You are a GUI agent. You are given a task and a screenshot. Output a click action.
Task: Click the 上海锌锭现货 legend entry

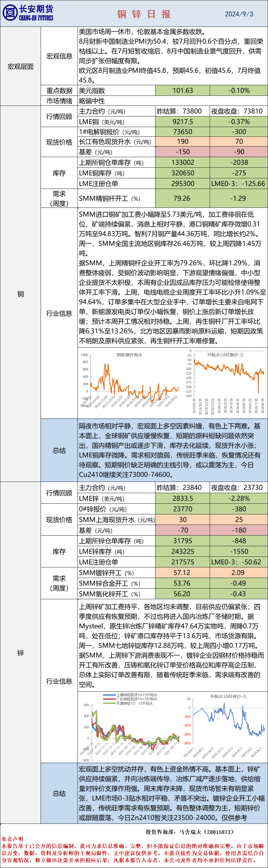click(130, 695)
